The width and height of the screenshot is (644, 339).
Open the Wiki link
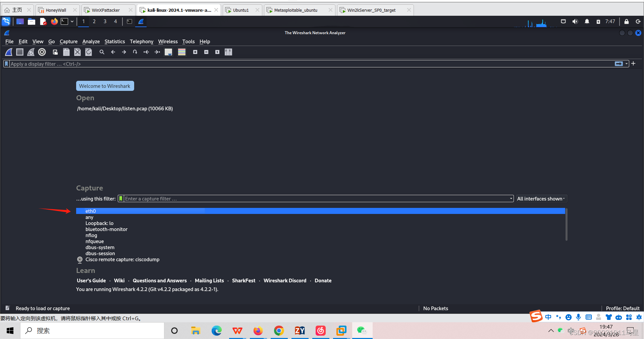pos(119,281)
